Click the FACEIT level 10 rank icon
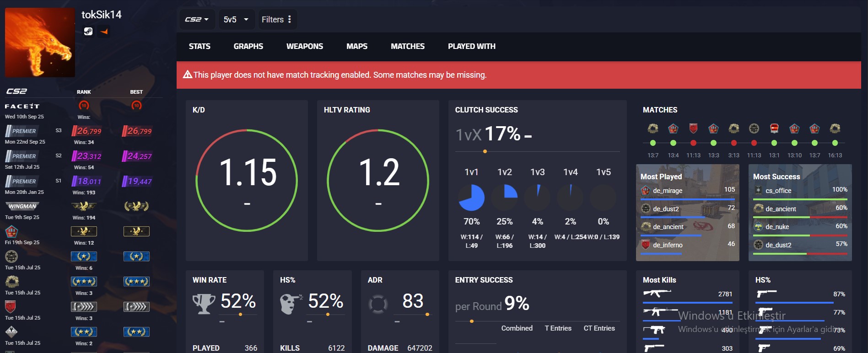 pos(84,106)
